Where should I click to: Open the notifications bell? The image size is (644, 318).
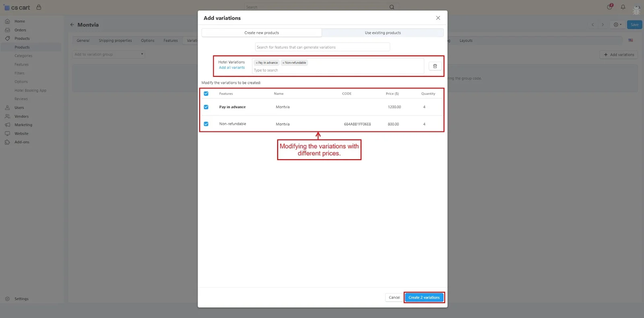tap(623, 7)
